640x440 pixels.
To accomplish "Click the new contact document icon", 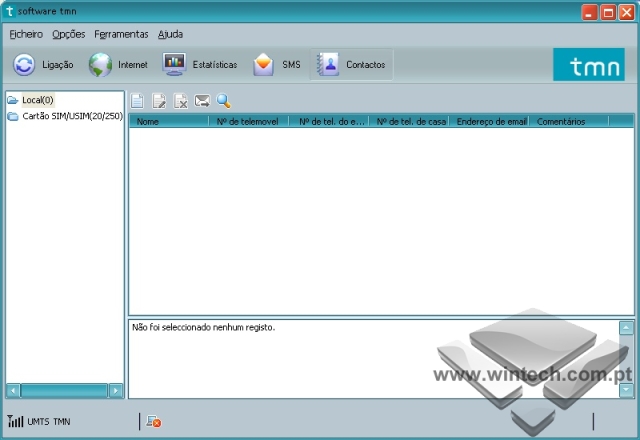I will (x=137, y=101).
